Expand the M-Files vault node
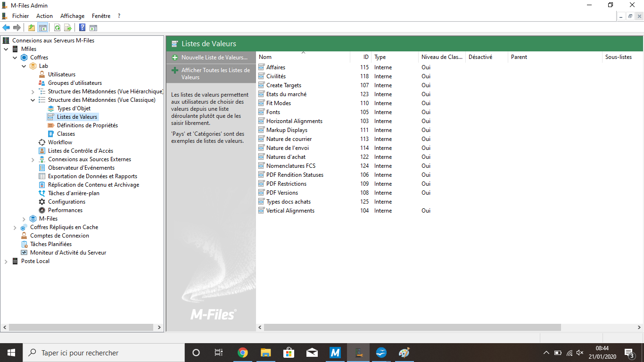This screenshot has width=644, height=362. (24, 219)
